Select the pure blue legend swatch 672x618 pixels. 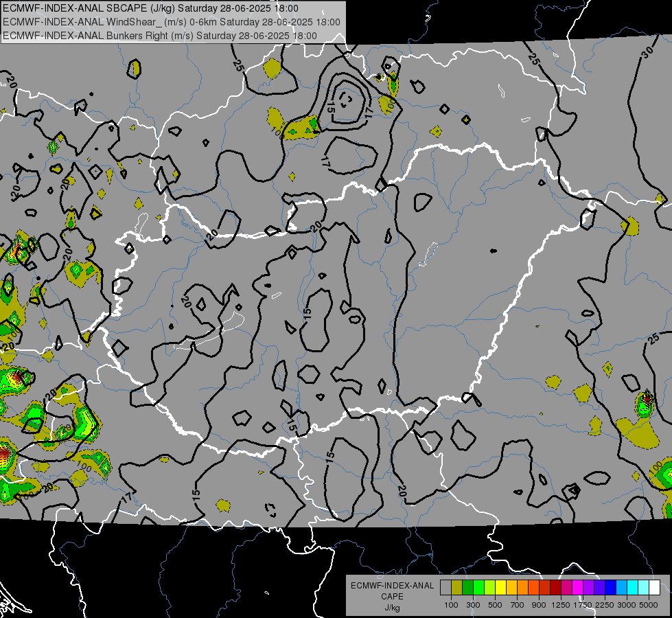coord(611,587)
